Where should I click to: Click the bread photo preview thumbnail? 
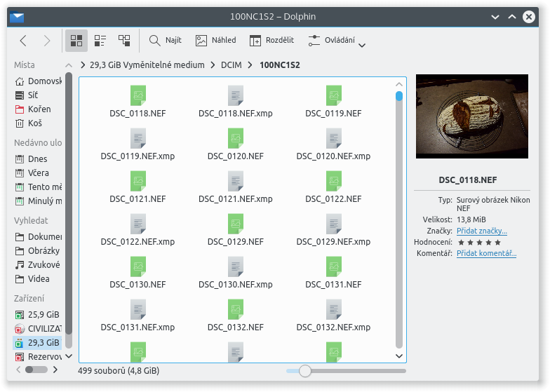471,116
